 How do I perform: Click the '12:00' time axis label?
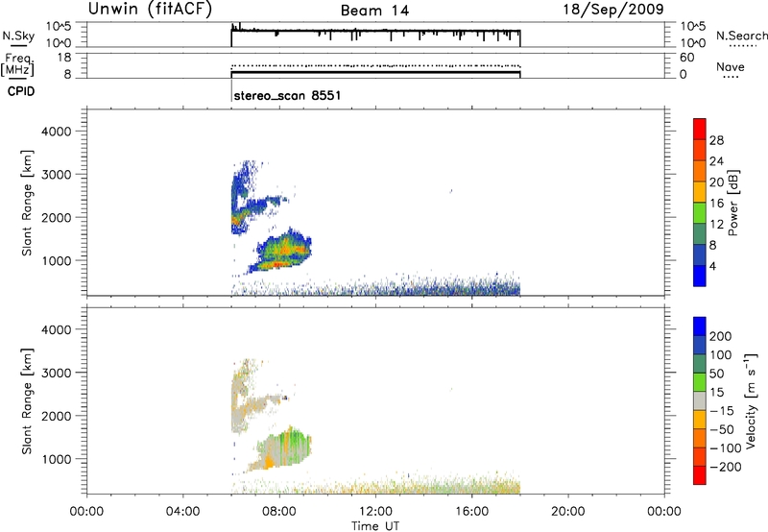click(375, 512)
